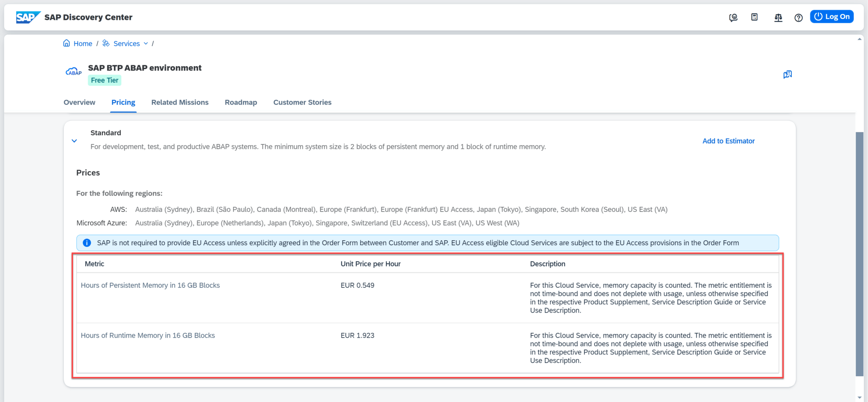The height and width of the screenshot is (402, 868).
Task: Switch to the Overview tab
Action: (x=79, y=102)
